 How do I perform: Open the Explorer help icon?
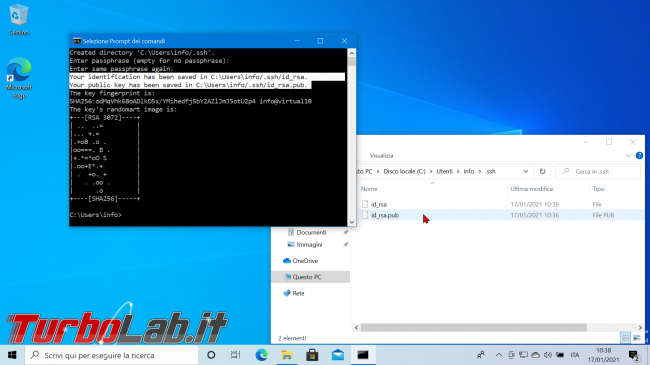coord(639,156)
